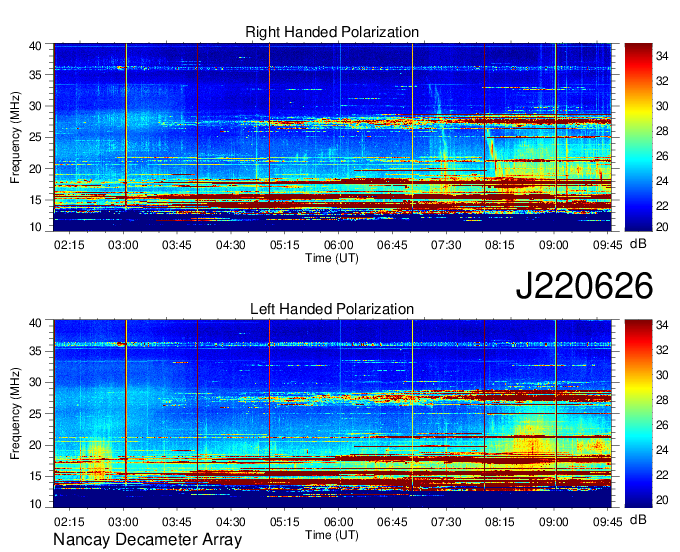Click the 02:15 time tick of Left Handed plot
The image size is (680, 552).
69,522
